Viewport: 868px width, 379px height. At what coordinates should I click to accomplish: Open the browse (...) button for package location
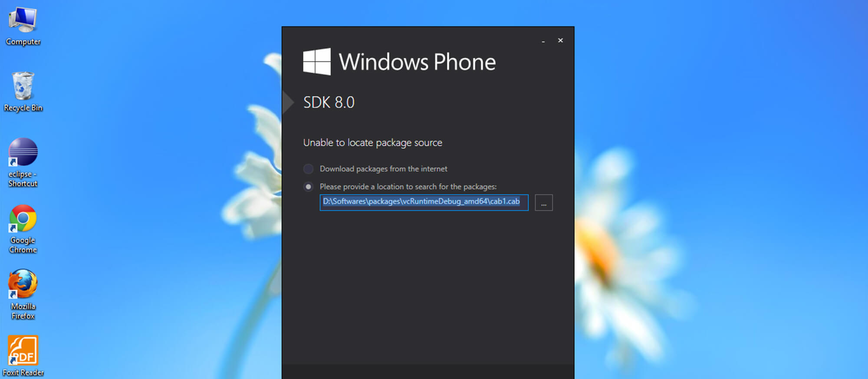[x=544, y=203]
